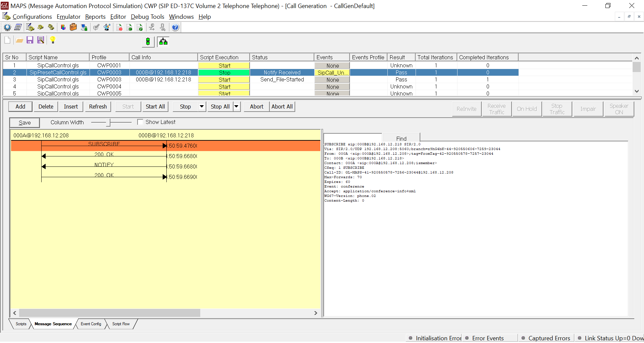This screenshot has height=343, width=644.
Task: Open Testbed Setup gear icon
Action: 7,27
